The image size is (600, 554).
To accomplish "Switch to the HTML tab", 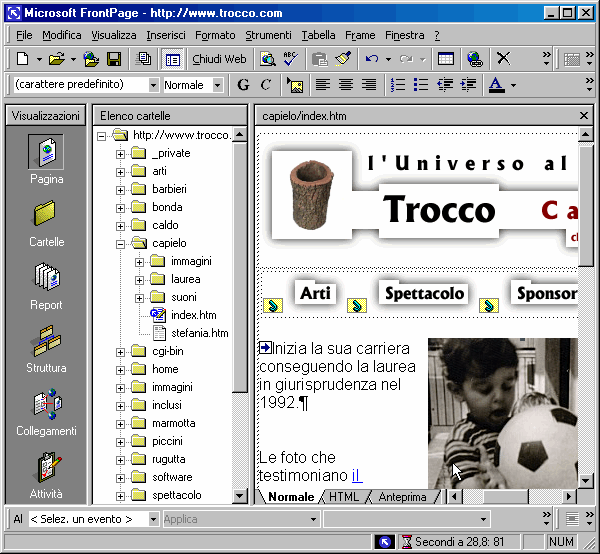I will click(343, 497).
